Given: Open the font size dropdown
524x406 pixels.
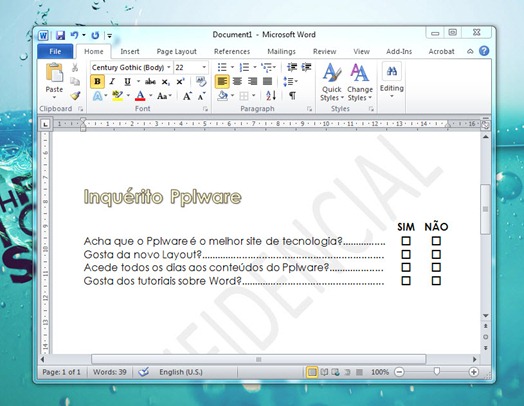Looking at the screenshot, I should (204, 67).
